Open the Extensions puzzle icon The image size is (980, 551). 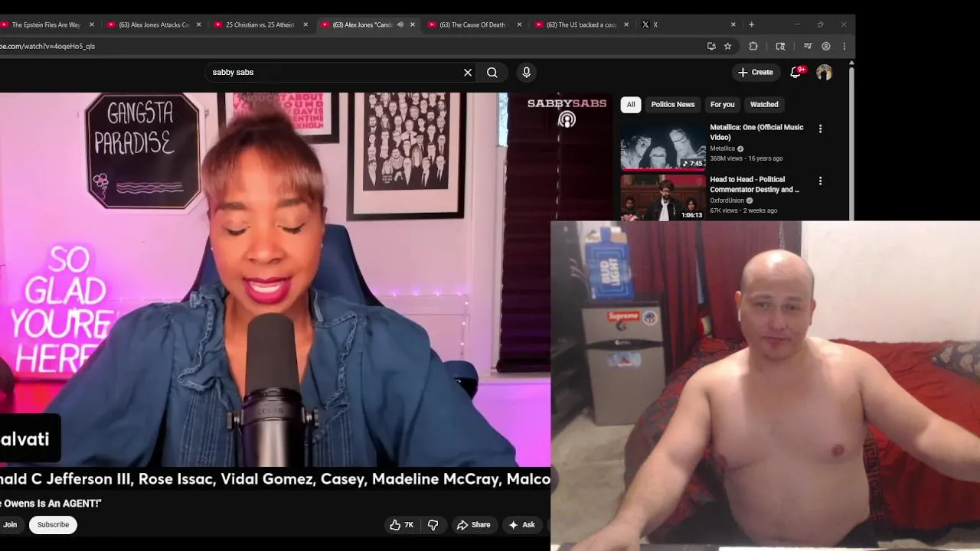(753, 46)
